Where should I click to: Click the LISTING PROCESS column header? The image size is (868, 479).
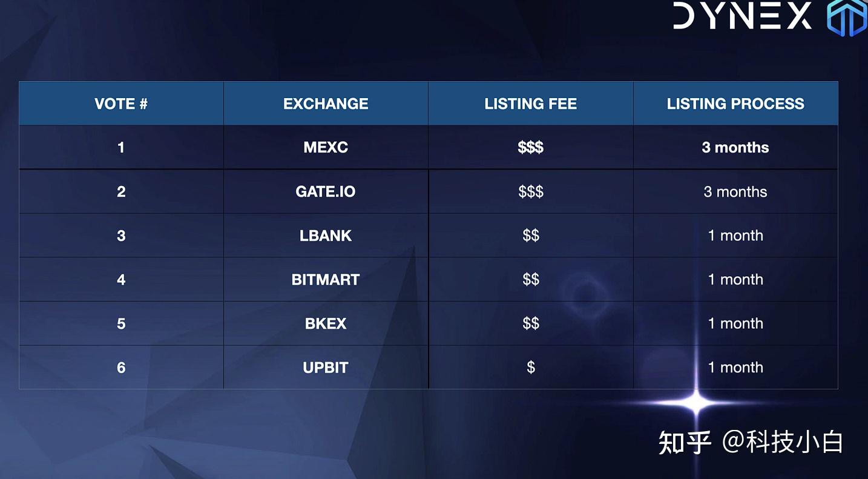[735, 104]
